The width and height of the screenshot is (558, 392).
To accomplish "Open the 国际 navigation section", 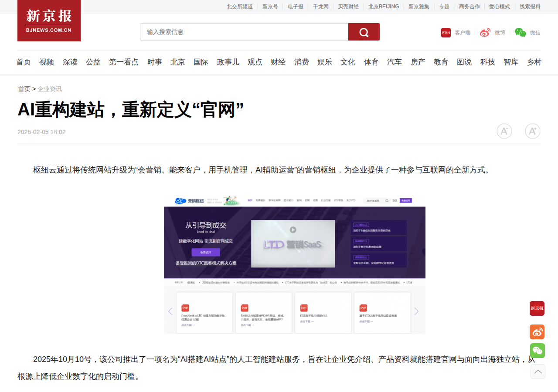I will click(x=201, y=62).
